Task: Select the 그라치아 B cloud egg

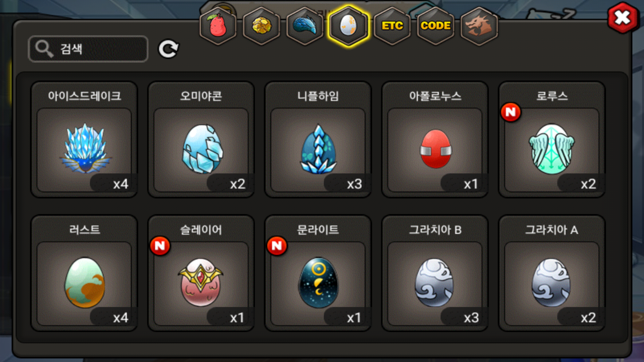Action: coord(435,273)
